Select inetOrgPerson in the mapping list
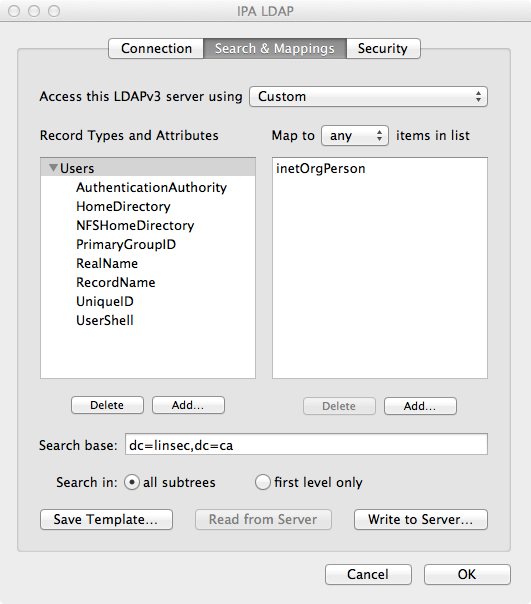Screen dimensions: 531x604 [x=321, y=169]
